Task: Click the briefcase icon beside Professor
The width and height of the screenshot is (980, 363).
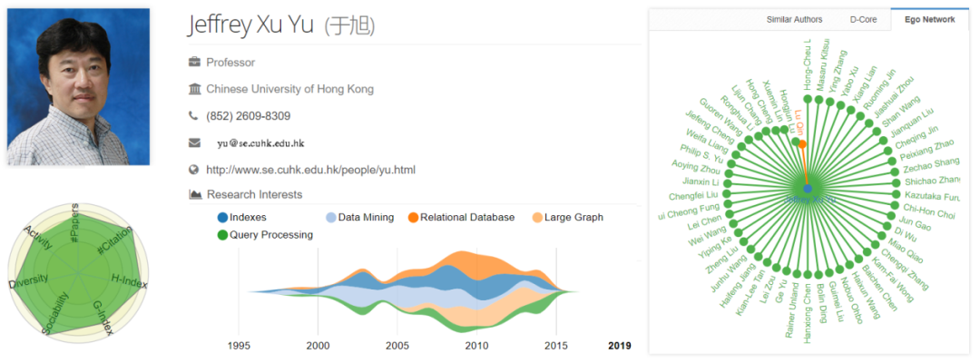Action: (x=194, y=63)
